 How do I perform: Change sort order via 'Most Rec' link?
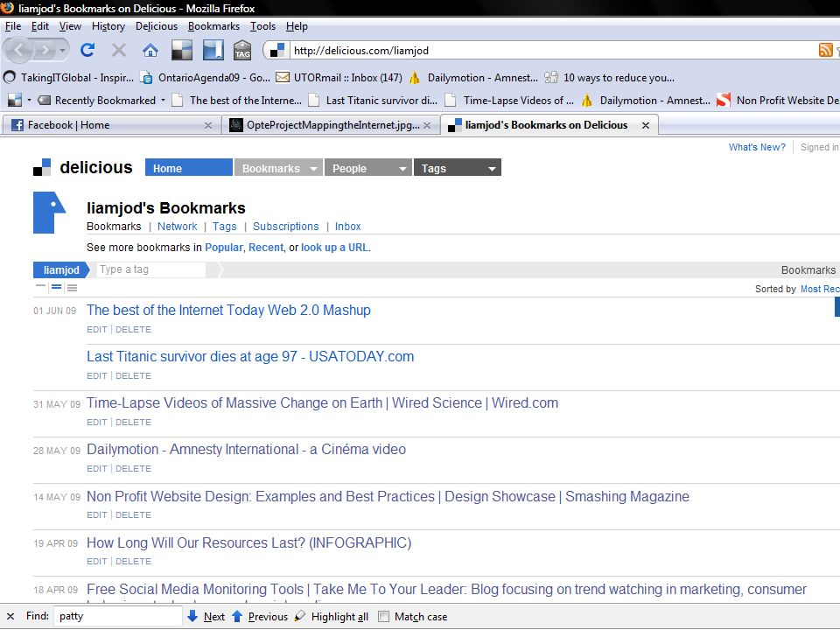pyautogui.click(x=820, y=289)
